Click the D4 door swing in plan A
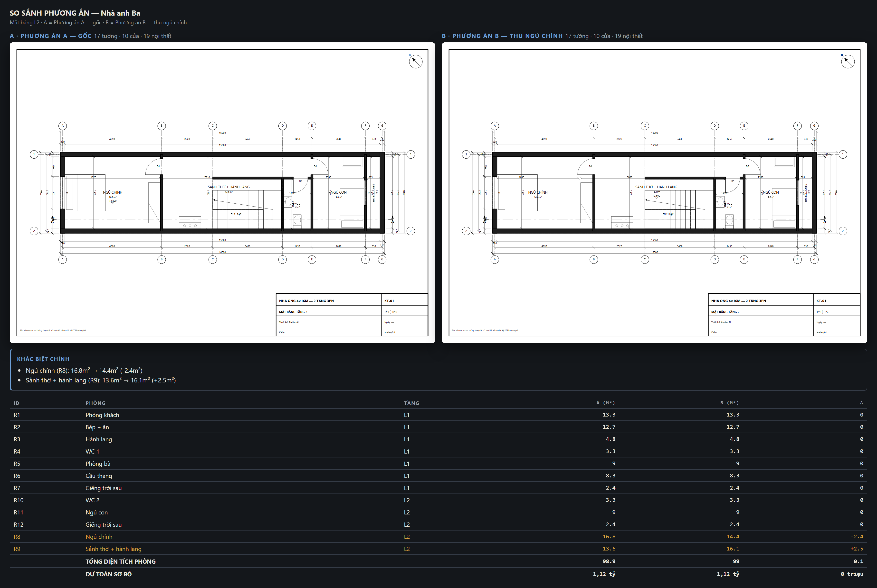This screenshot has width=877, height=588. [x=154, y=167]
